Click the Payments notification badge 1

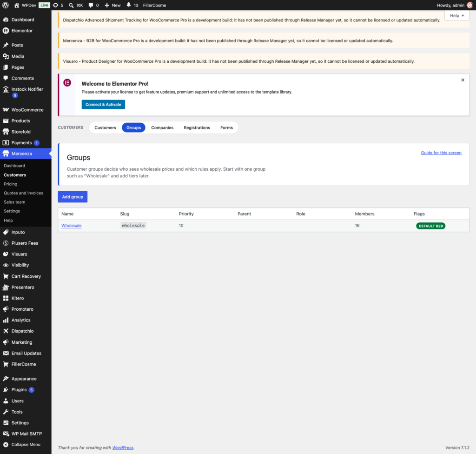coord(37,143)
